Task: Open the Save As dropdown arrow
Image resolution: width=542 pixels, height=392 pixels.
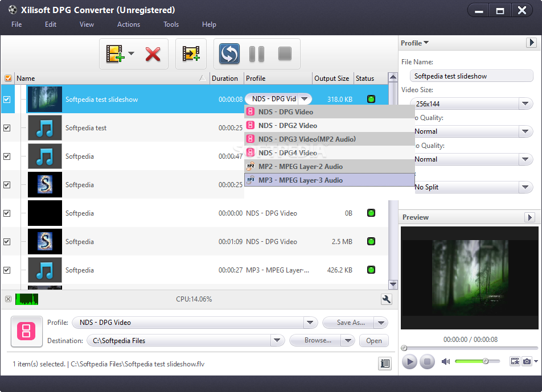Action: tap(381, 323)
